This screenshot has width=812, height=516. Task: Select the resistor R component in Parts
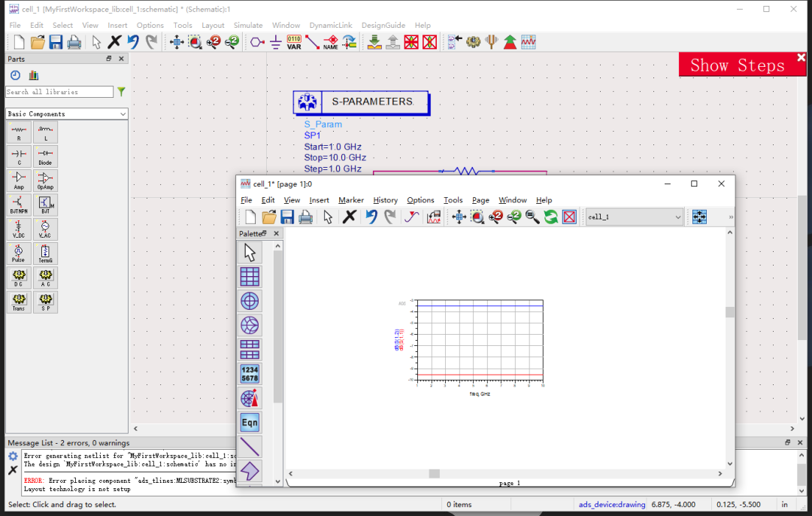click(19, 132)
